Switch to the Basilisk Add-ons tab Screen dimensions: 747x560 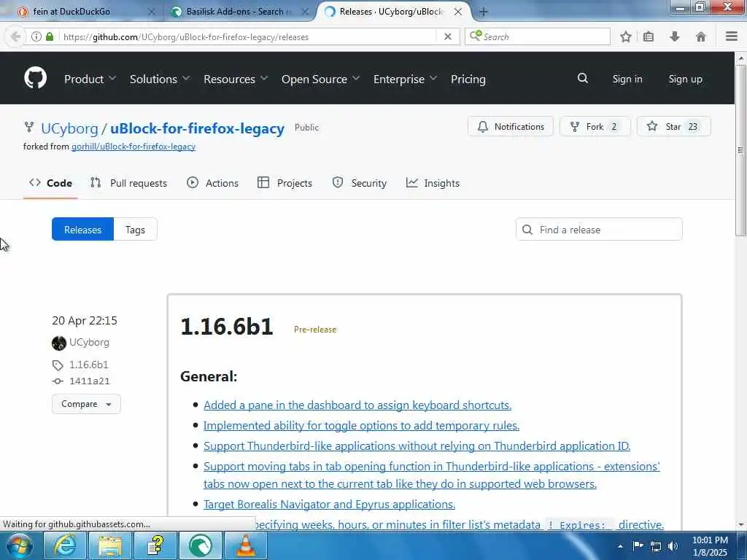(x=239, y=12)
